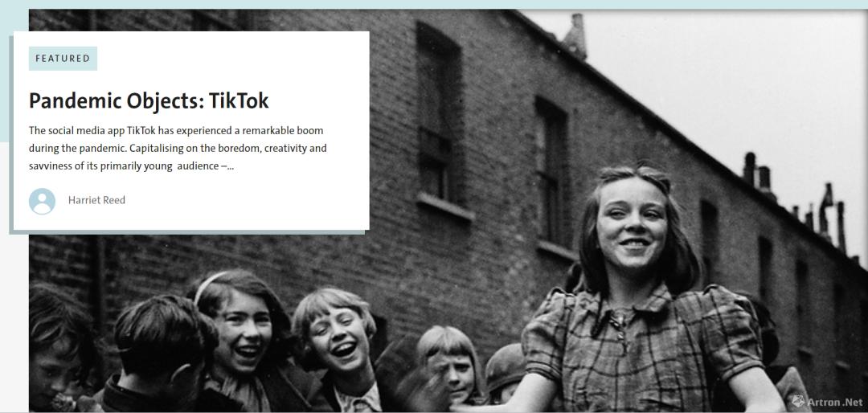Click the FEATURED tag label
Image resolution: width=868 pixels, height=413 pixels.
coord(63,58)
